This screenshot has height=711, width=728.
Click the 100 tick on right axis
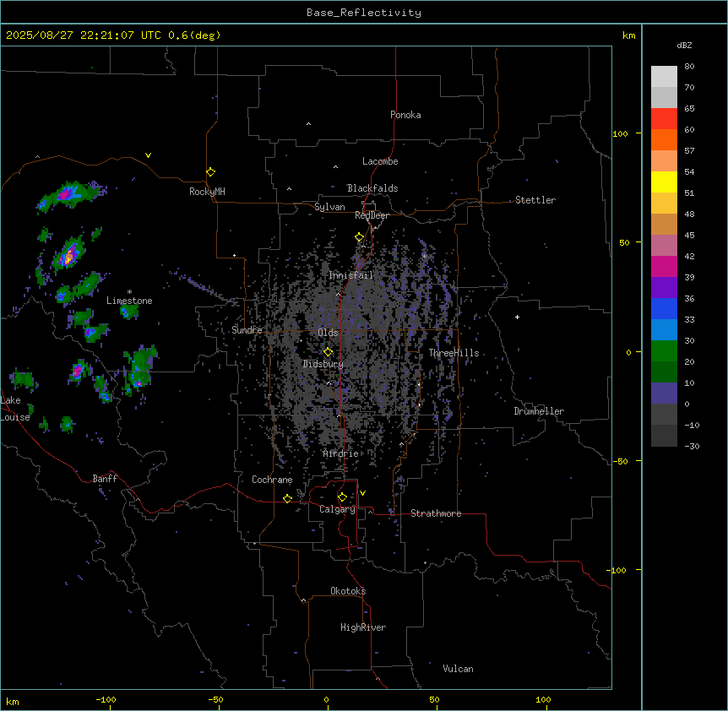click(620, 133)
